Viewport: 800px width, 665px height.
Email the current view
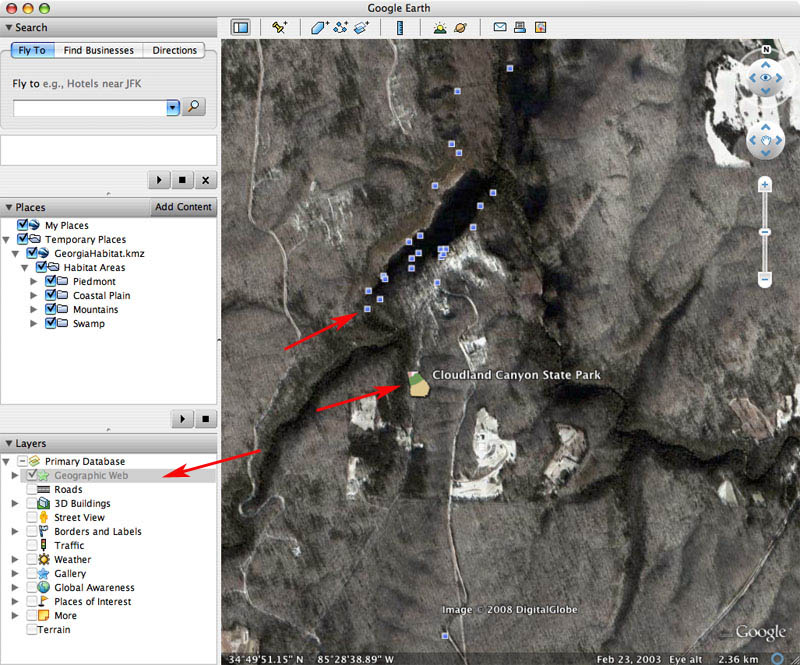click(x=500, y=27)
